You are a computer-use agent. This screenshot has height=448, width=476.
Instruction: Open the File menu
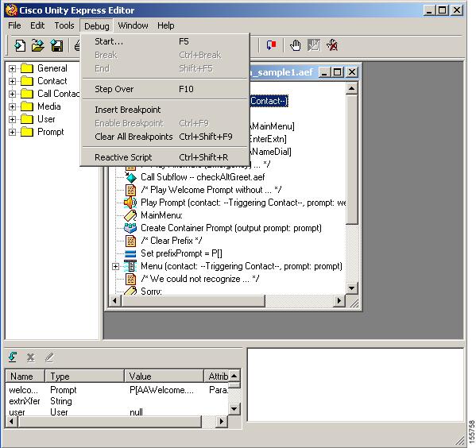click(14, 25)
